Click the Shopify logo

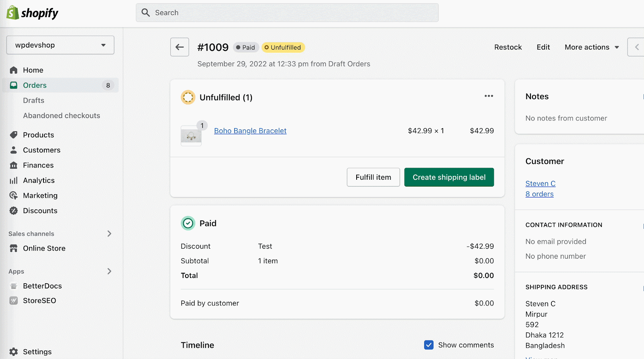click(32, 13)
